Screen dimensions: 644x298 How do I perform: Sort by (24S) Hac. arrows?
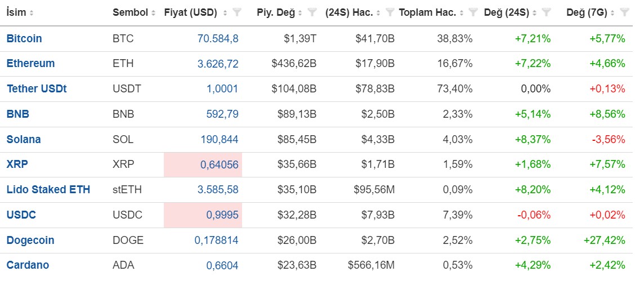tap(378, 13)
